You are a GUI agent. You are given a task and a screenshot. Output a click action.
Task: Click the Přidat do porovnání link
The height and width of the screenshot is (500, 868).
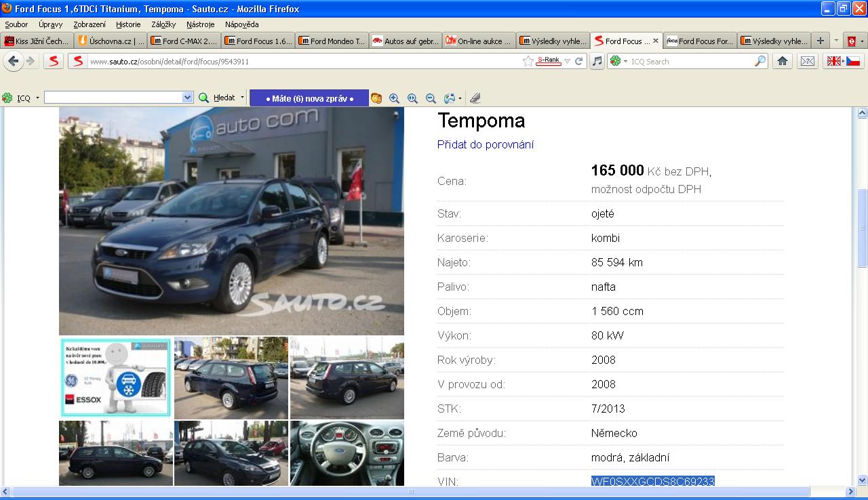tap(486, 144)
